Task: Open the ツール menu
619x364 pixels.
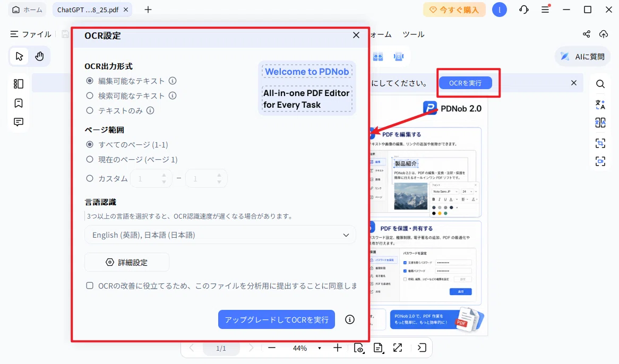Action: pos(414,34)
